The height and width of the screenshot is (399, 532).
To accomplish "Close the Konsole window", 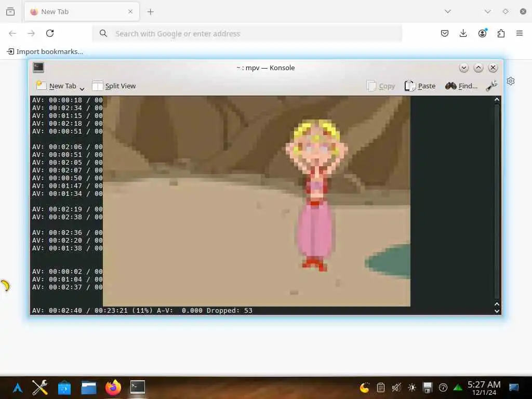I will [x=493, y=68].
